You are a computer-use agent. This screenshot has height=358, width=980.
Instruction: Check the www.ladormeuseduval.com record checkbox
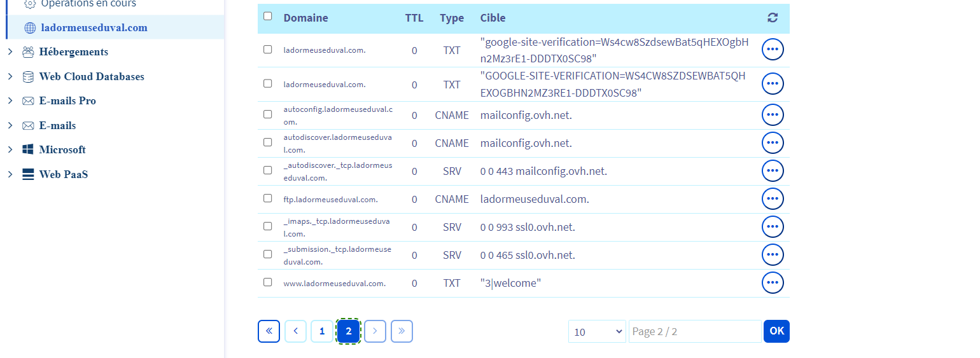coord(268,282)
